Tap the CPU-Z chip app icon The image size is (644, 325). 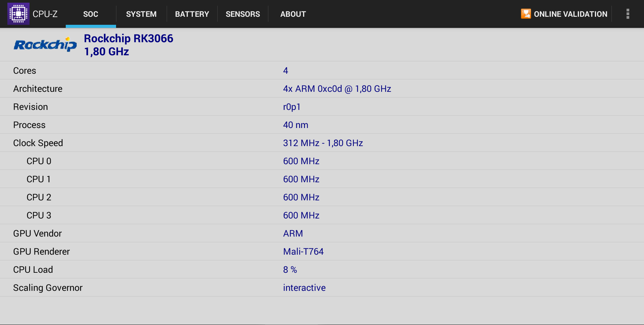(18, 14)
